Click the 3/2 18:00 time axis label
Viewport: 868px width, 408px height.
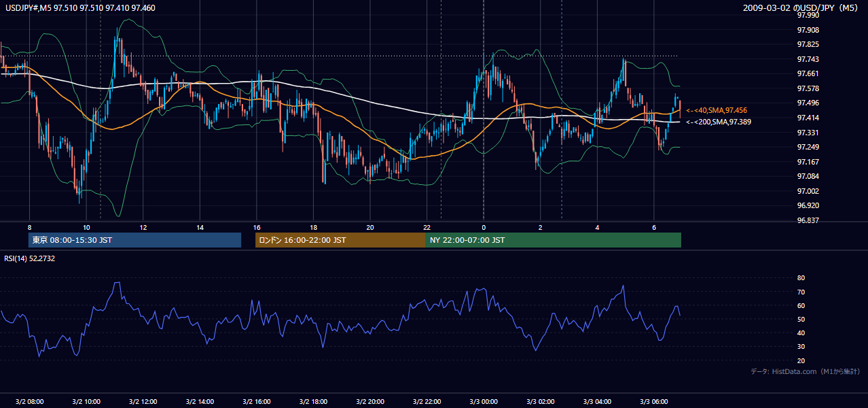click(x=313, y=401)
